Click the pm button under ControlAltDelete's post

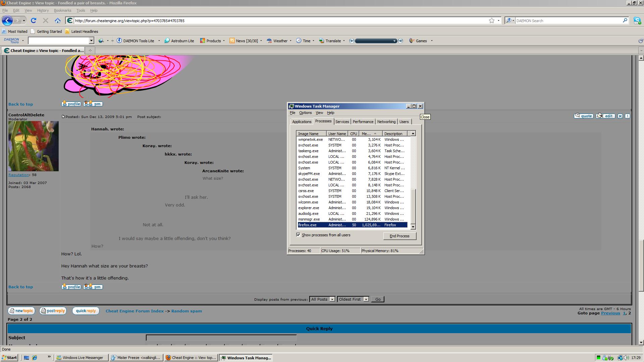93,287
